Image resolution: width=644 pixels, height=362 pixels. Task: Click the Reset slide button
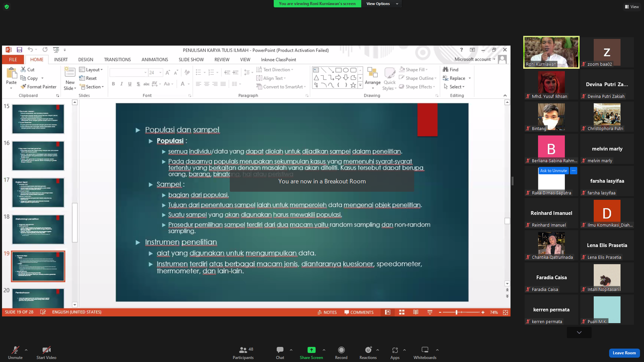click(88, 78)
